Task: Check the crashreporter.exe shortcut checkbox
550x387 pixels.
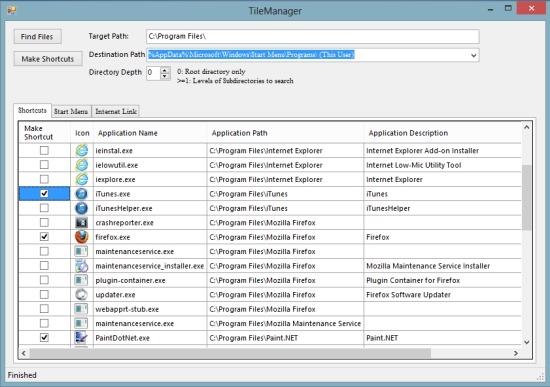Action: point(44,222)
